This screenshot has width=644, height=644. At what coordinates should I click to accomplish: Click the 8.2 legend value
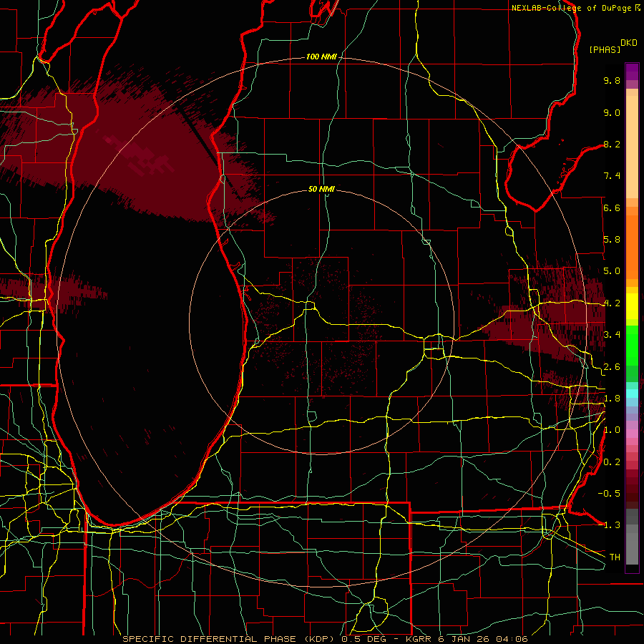612,144
